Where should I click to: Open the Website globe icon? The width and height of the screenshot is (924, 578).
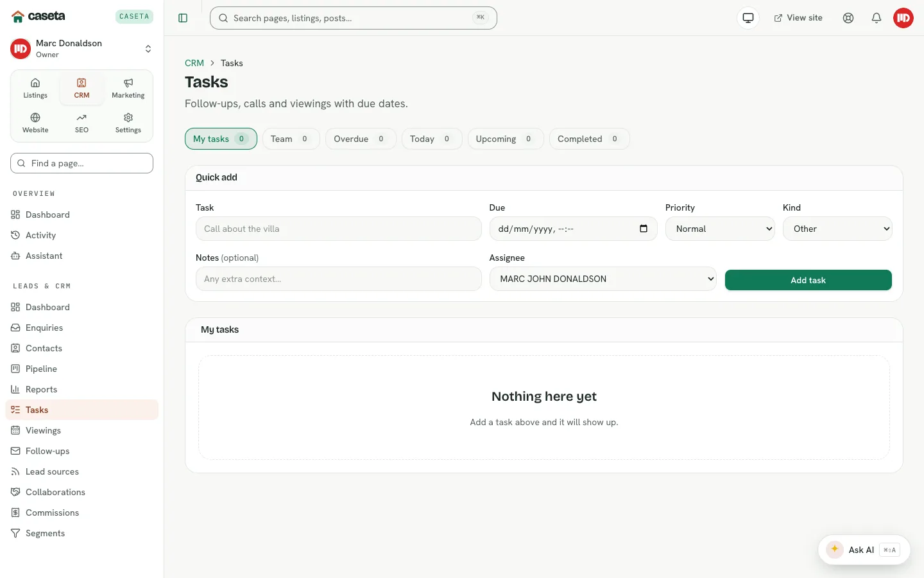tap(35, 123)
